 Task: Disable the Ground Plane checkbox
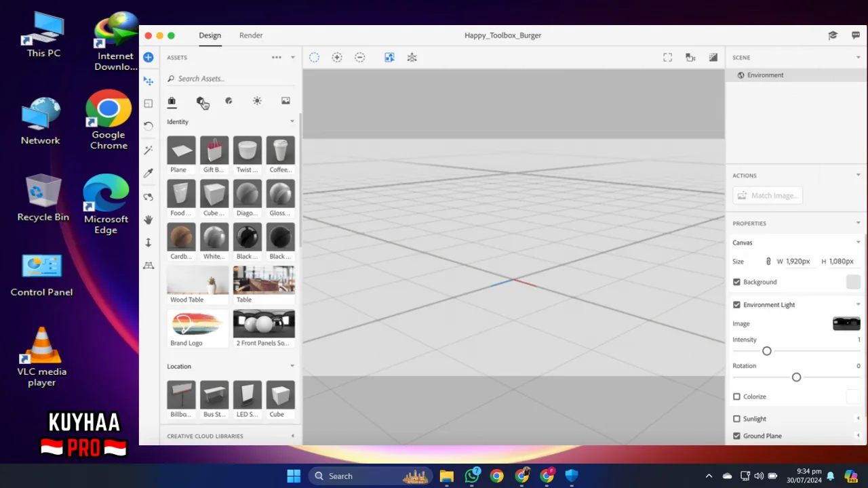736,436
